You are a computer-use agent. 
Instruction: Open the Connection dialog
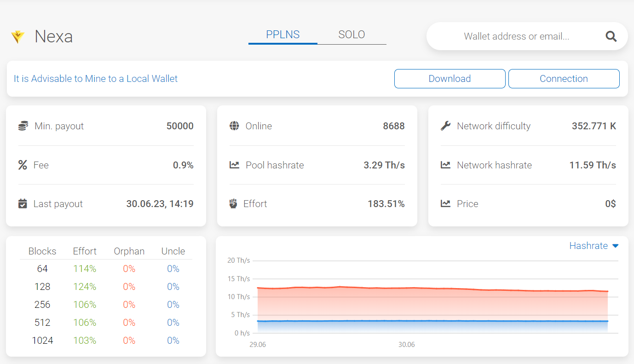click(564, 78)
